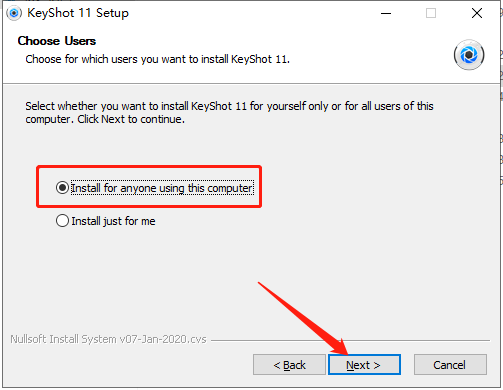The width and height of the screenshot is (503, 390).
Task: Click the separator line beside the Nullsoft text
Action: coord(350,340)
